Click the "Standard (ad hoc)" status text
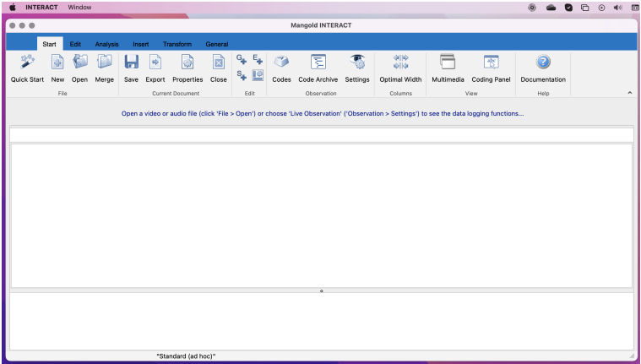 (x=186, y=356)
